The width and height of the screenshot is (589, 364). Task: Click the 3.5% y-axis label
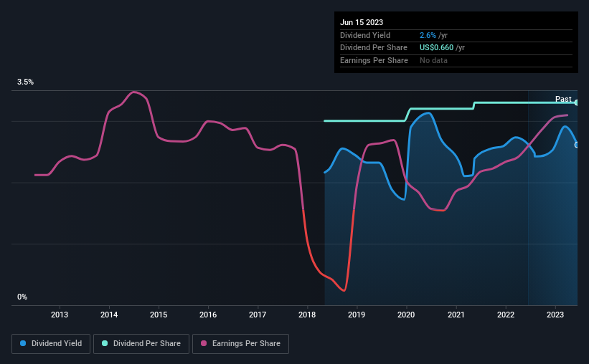click(25, 82)
